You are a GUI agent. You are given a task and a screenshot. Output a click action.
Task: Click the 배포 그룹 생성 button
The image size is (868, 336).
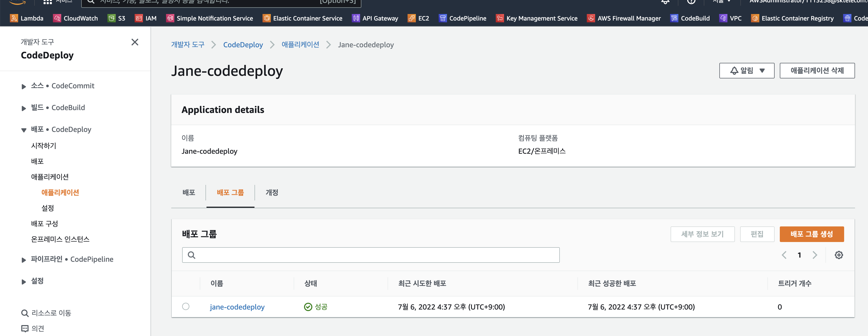coord(811,234)
